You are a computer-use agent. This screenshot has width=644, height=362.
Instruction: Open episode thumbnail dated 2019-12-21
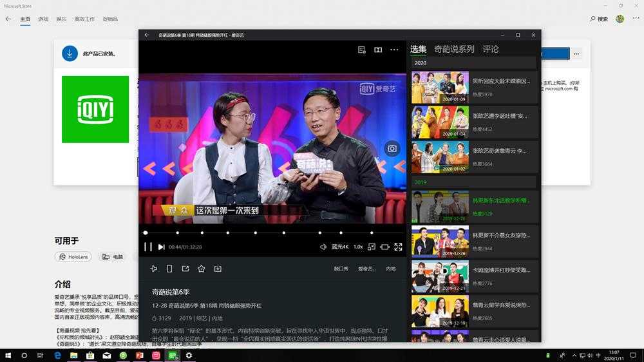click(440, 276)
